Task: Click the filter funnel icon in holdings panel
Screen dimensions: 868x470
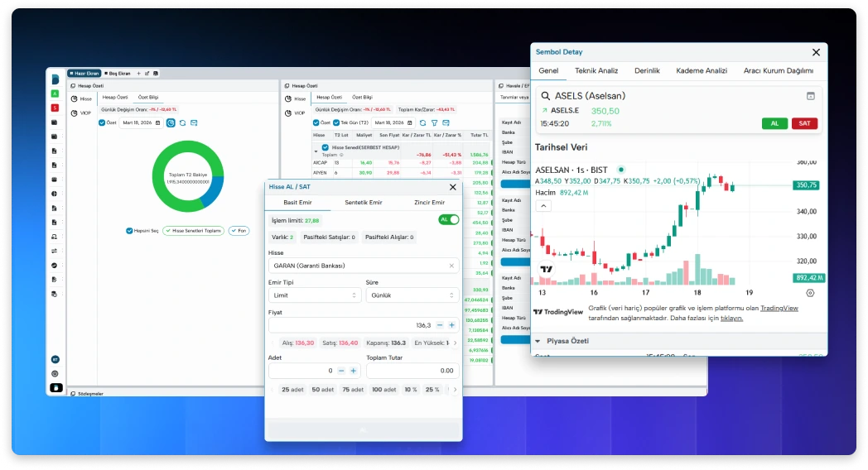Action: pos(434,122)
